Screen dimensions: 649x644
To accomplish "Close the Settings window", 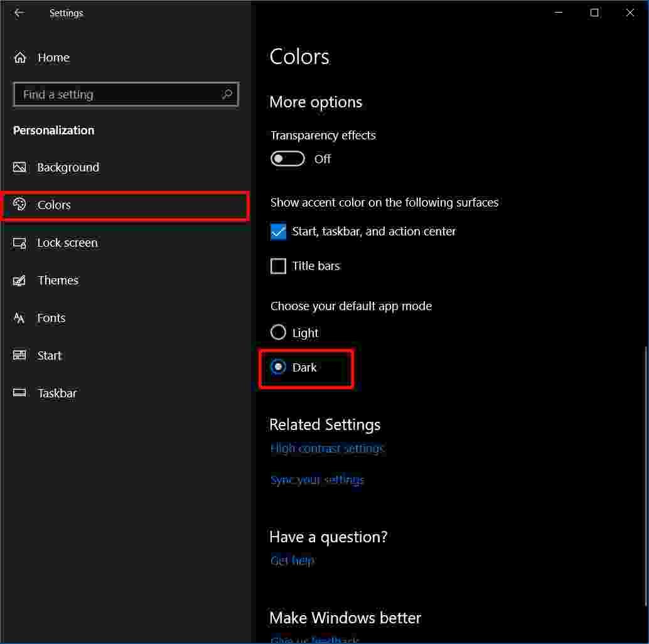I will click(630, 13).
